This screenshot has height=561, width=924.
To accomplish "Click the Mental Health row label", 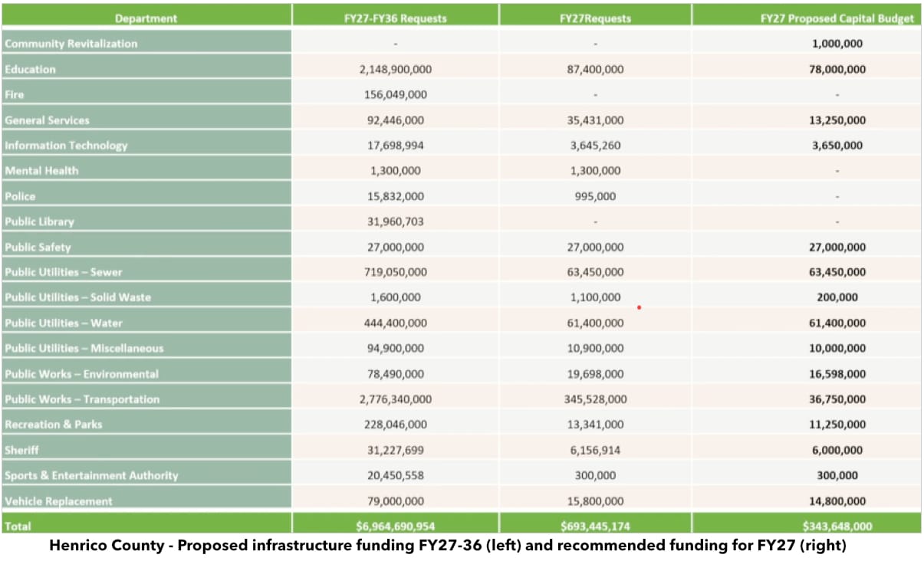I will [x=42, y=171].
